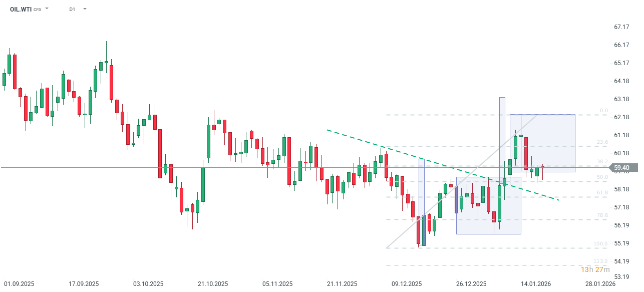The height and width of the screenshot is (292, 644).
Task: Click the 38.2 Fibonacci level label
Action: pos(602,161)
